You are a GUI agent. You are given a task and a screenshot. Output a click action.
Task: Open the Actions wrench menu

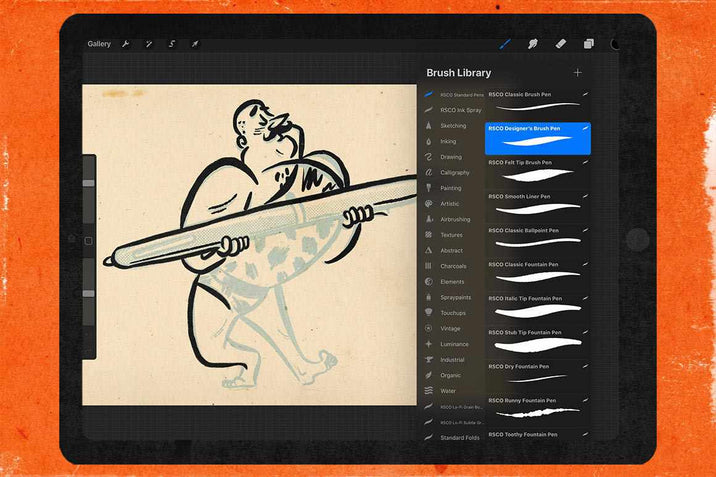tap(126, 44)
